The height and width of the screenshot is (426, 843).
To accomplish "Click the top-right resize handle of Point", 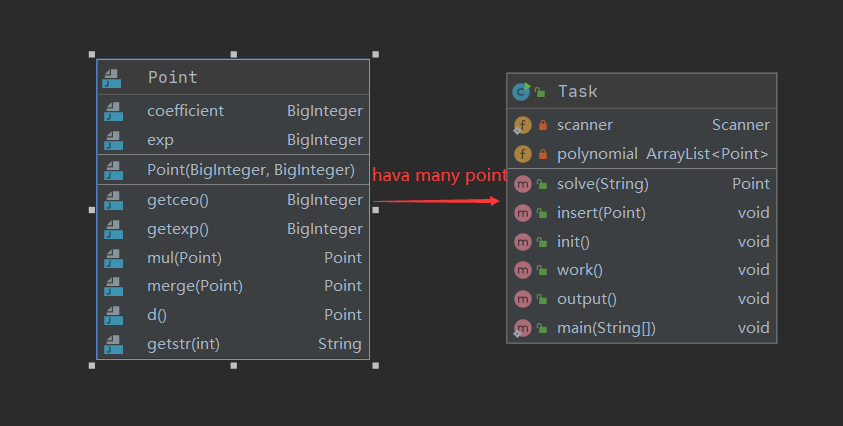I will tap(376, 55).
